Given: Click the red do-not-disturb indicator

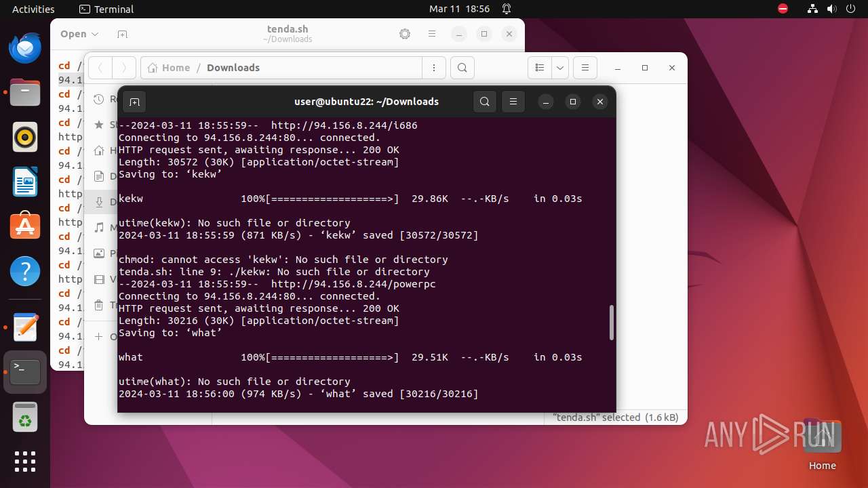Looking at the screenshot, I should coord(783,9).
